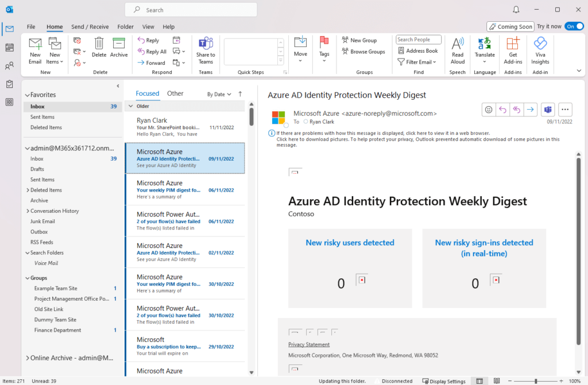This screenshot has width=588, height=385.
Task: Open the Tags flag menu
Action: pyautogui.click(x=324, y=49)
